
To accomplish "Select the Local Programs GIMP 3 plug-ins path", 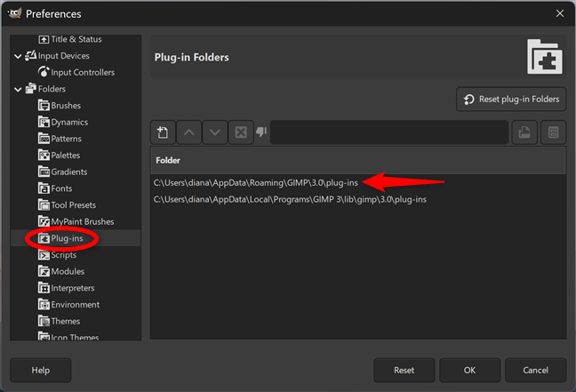I will [x=290, y=199].
